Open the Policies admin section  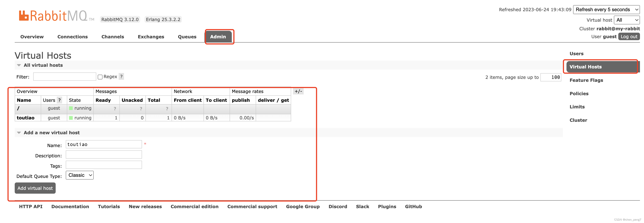pyautogui.click(x=579, y=93)
